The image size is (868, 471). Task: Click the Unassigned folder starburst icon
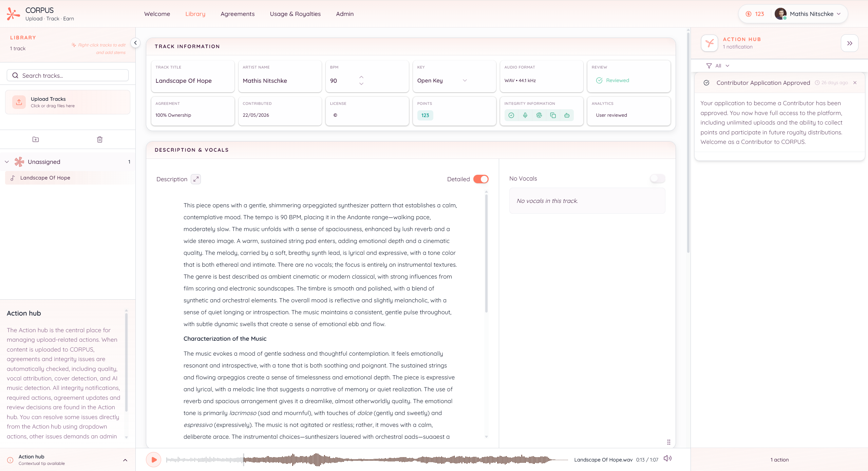pyautogui.click(x=19, y=162)
